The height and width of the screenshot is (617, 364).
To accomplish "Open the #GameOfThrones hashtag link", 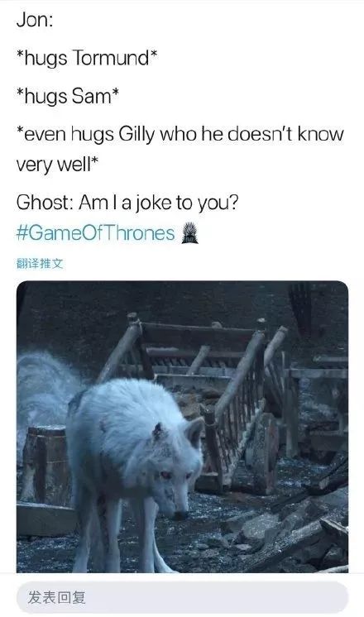I will point(95,233).
